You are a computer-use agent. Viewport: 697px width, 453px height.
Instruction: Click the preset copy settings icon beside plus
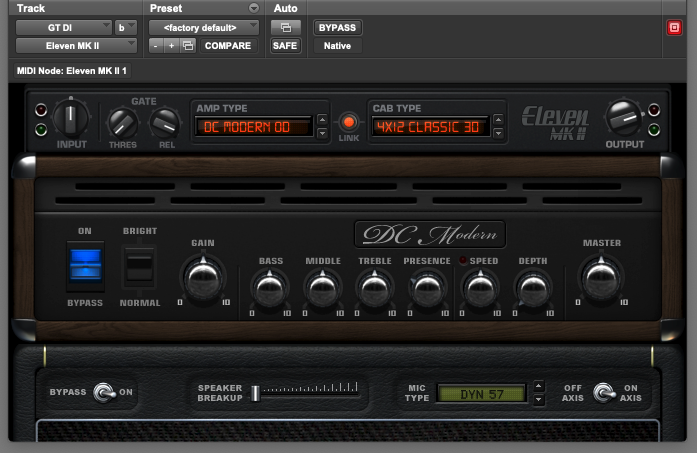pos(188,46)
